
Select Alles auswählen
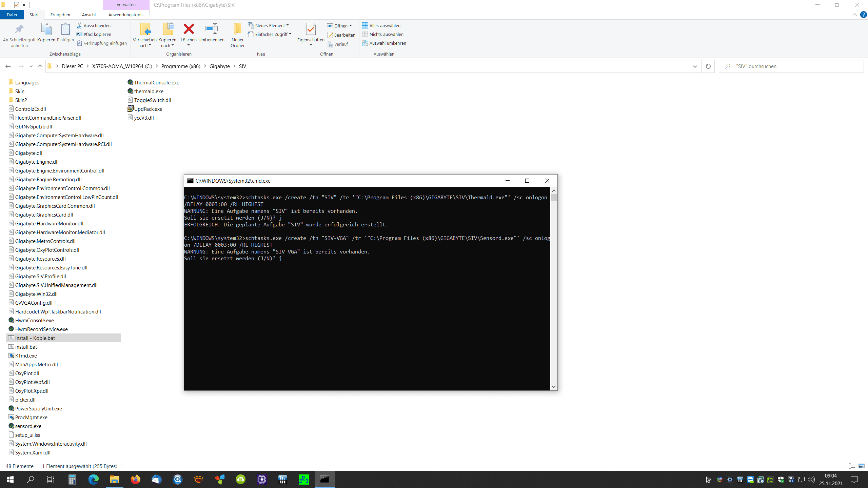pos(381,25)
